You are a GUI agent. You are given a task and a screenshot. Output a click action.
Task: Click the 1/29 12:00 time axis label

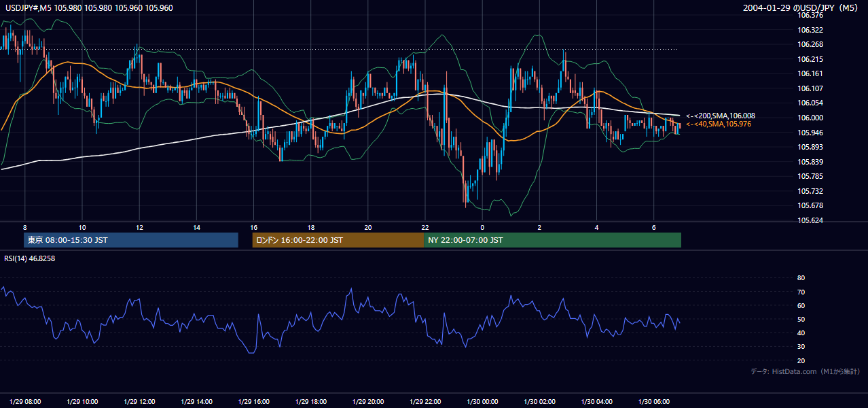point(139,401)
